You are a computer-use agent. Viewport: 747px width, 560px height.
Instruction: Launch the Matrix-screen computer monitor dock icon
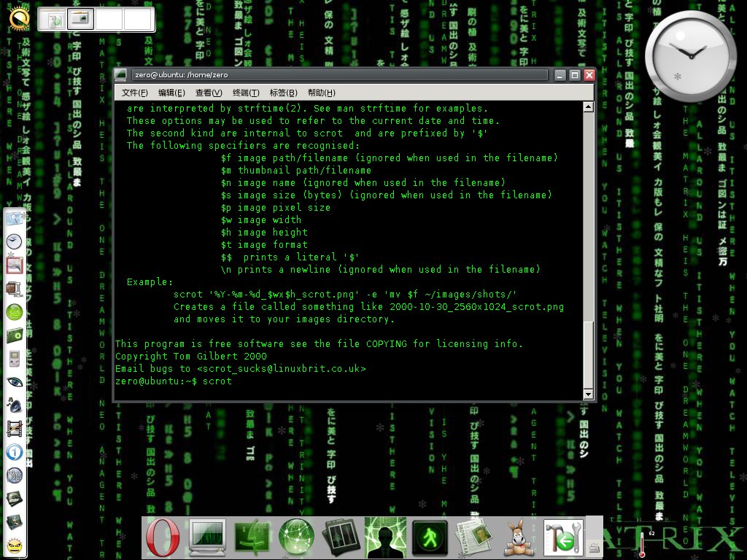click(x=207, y=538)
